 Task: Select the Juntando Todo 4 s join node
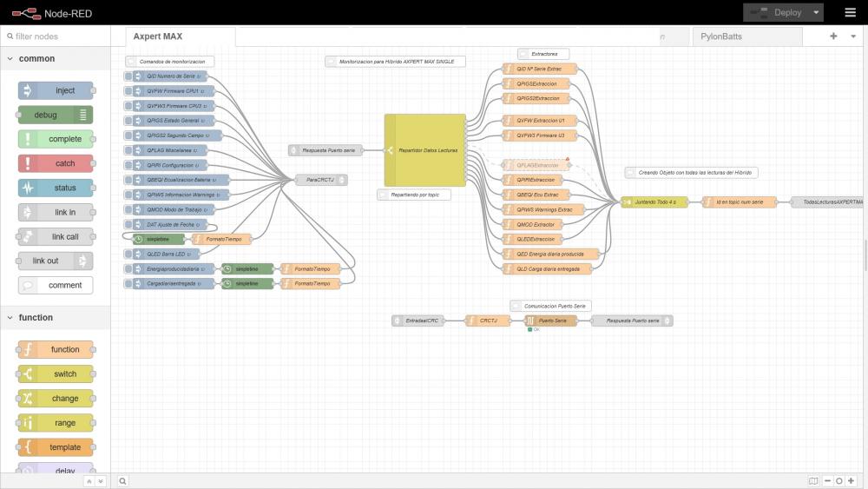tap(654, 202)
